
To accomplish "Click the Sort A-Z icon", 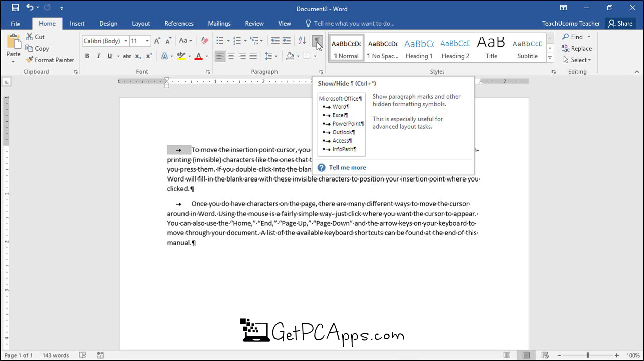I will point(302,41).
